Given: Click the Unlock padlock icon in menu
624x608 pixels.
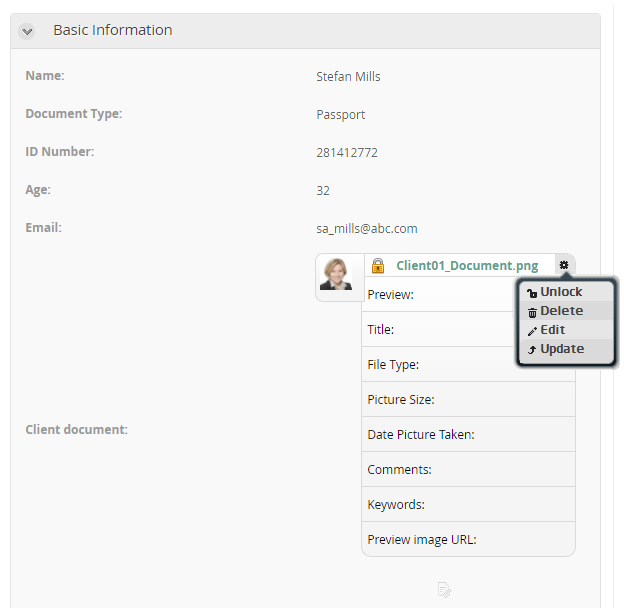Looking at the screenshot, I should coord(532,294).
